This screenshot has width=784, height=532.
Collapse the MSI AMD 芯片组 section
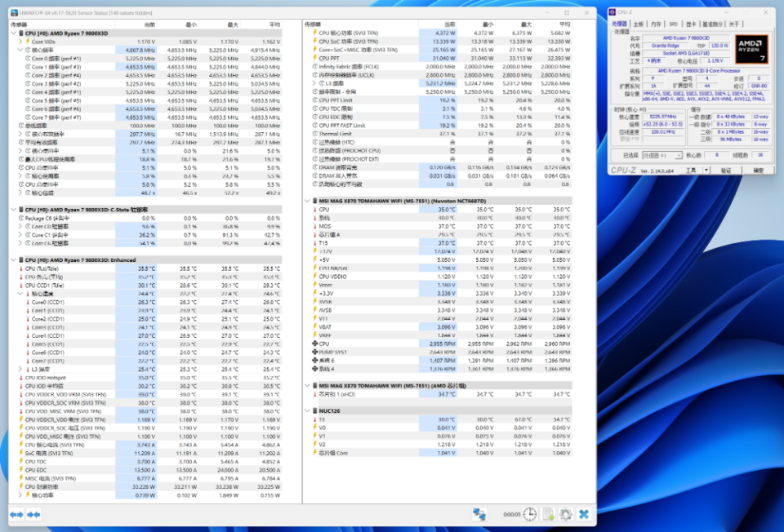pos(308,386)
